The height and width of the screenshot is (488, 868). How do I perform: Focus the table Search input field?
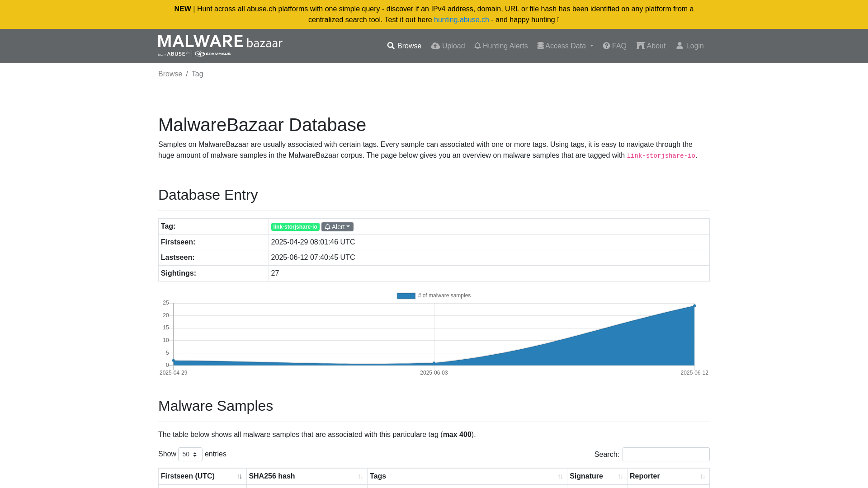[x=666, y=454]
